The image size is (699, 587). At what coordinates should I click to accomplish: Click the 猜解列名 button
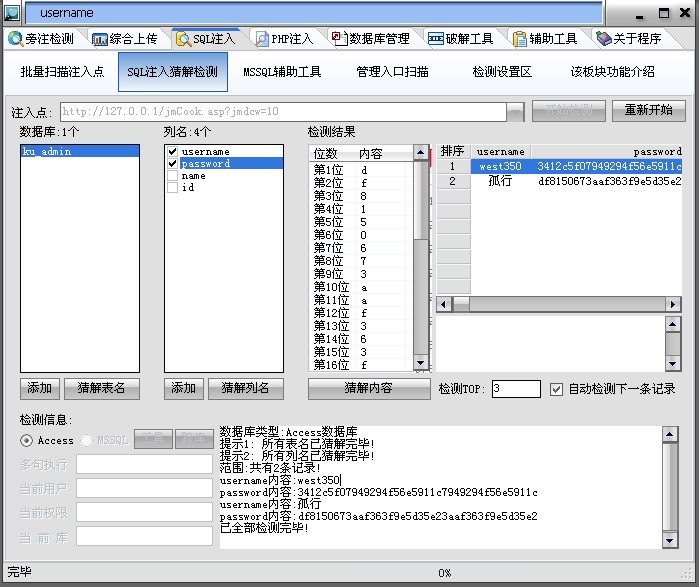tap(246, 389)
